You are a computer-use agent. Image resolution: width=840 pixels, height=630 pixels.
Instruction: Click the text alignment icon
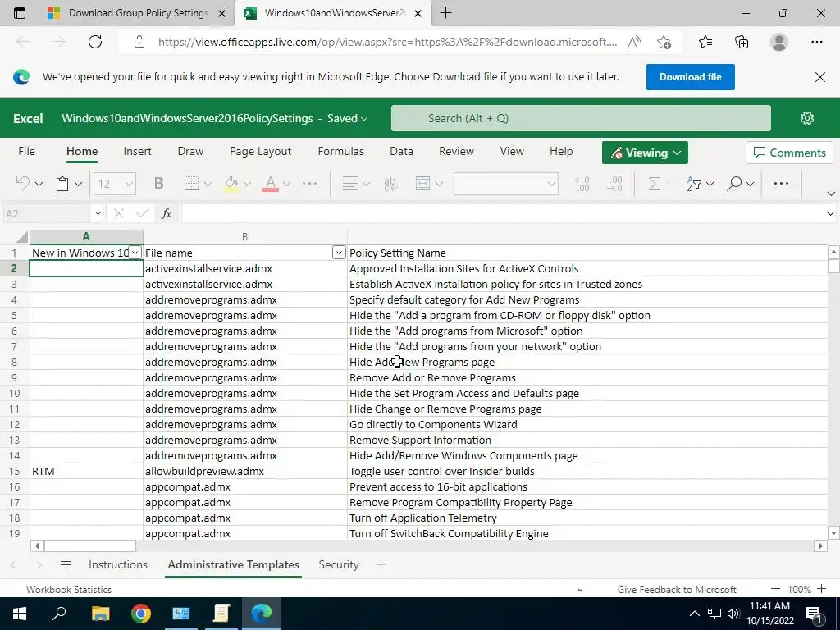(x=349, y=184)
